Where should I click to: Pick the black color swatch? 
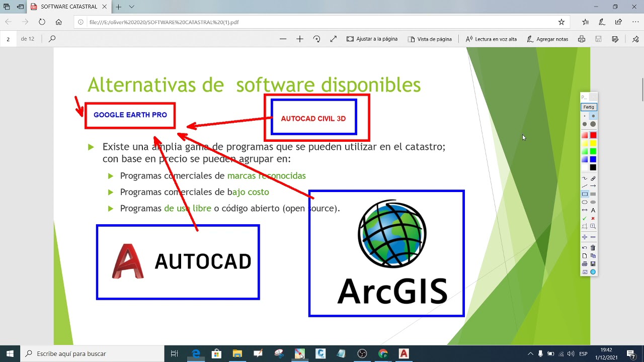[593, 167]
